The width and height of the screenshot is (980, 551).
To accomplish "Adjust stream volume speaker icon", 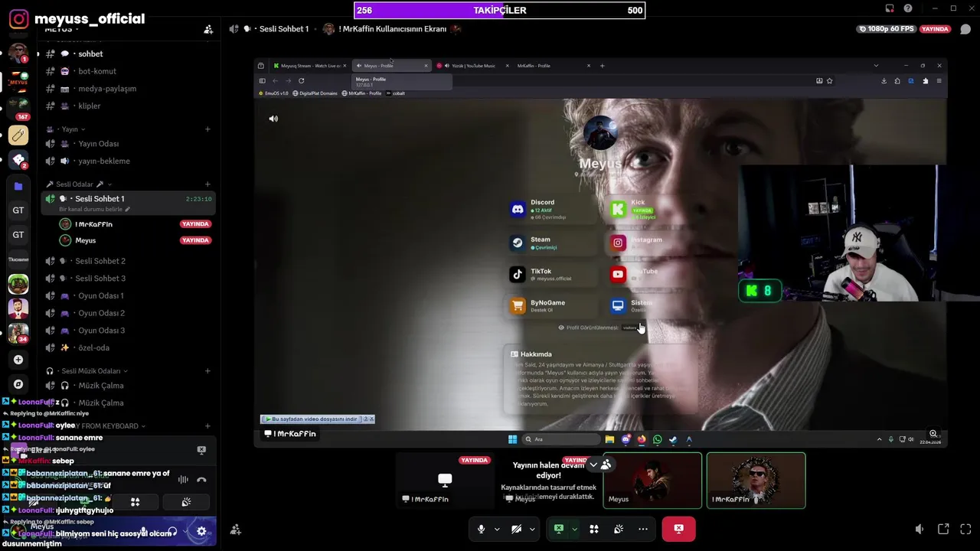I will (920, 529).
